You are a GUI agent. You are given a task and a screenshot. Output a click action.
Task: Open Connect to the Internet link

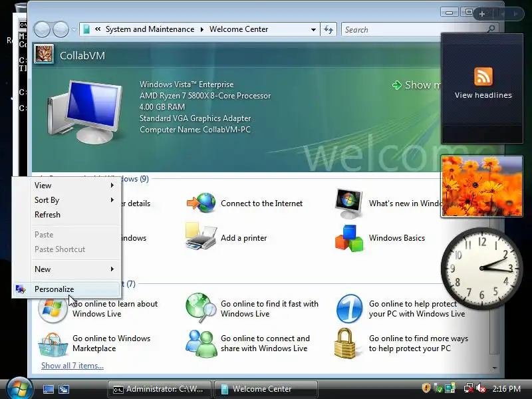pyautogui.click(x=261, y=203)
